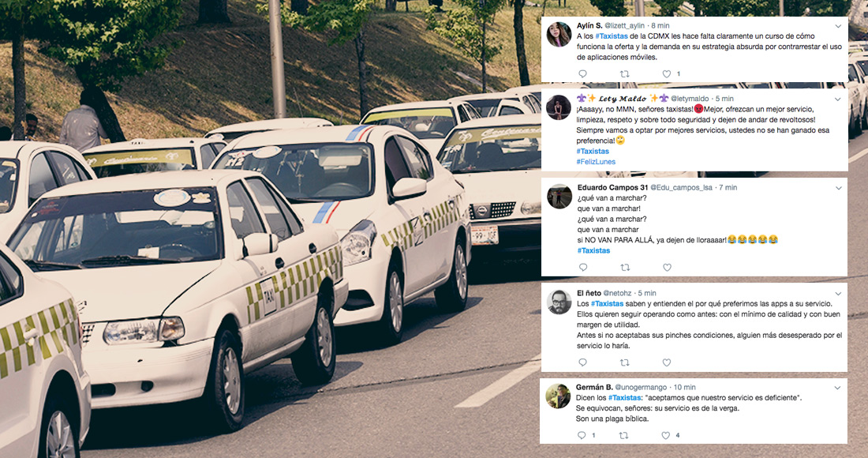Reply to Germán B.'s tweet
The height and width of the screenshot is (458, 868).
(x=582, y=435)
